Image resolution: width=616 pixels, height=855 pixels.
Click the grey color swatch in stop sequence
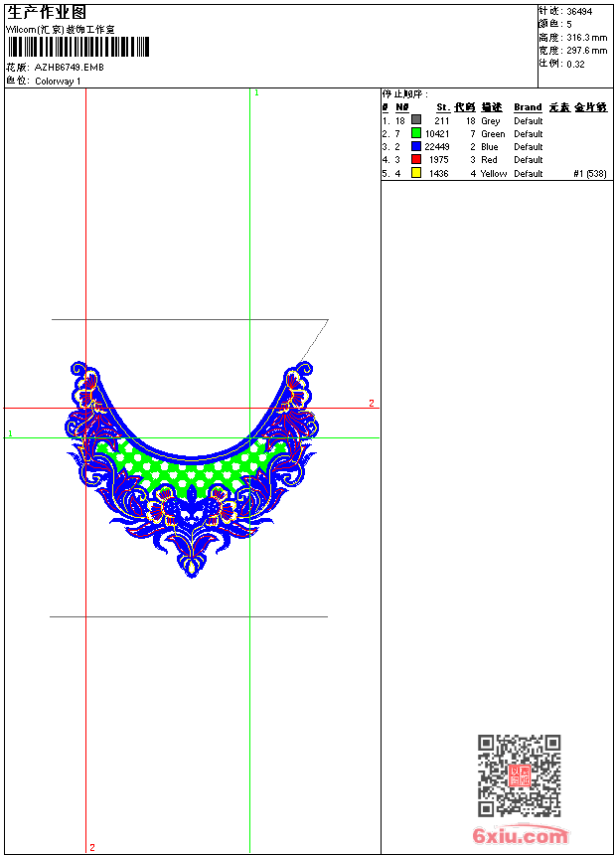click(416, 120)
